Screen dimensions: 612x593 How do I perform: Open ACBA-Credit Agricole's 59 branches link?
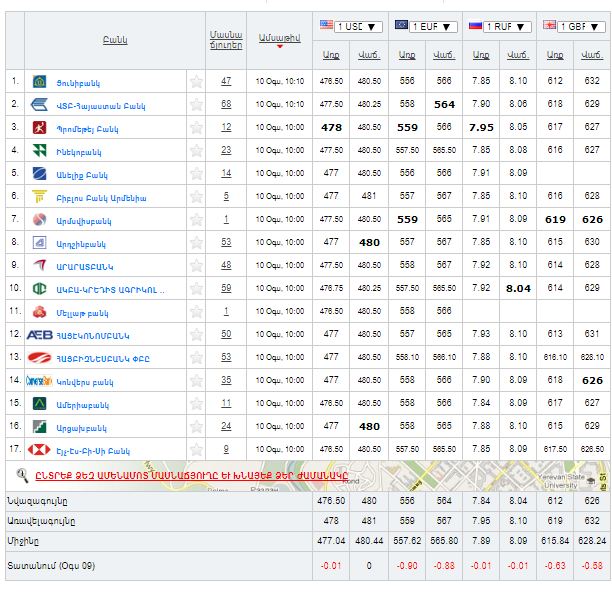(x=226, y=288)
